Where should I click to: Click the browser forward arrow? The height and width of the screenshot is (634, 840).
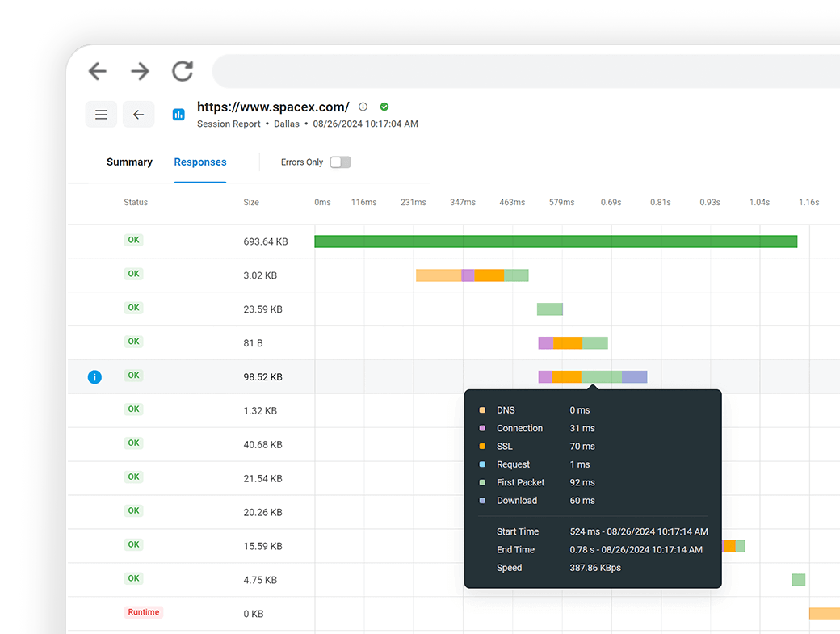(140, 72)
